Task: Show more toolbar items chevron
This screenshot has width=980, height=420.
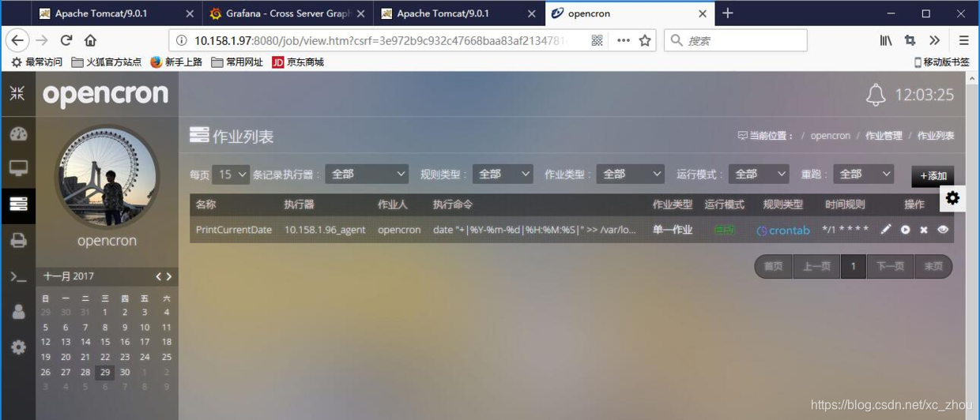Action: pyautogui.click(x=935, y=40)
